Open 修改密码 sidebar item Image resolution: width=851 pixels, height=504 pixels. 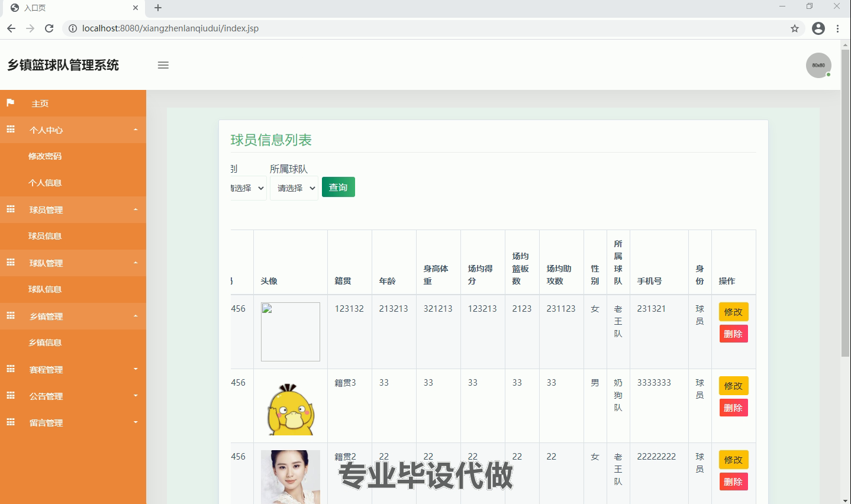[x=73, y=156]
